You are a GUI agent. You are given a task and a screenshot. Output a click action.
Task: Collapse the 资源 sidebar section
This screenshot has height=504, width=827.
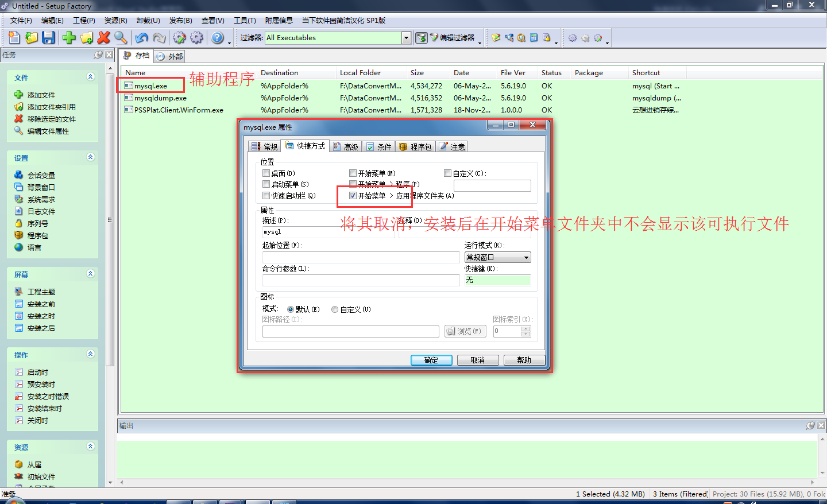coord(90,447)
